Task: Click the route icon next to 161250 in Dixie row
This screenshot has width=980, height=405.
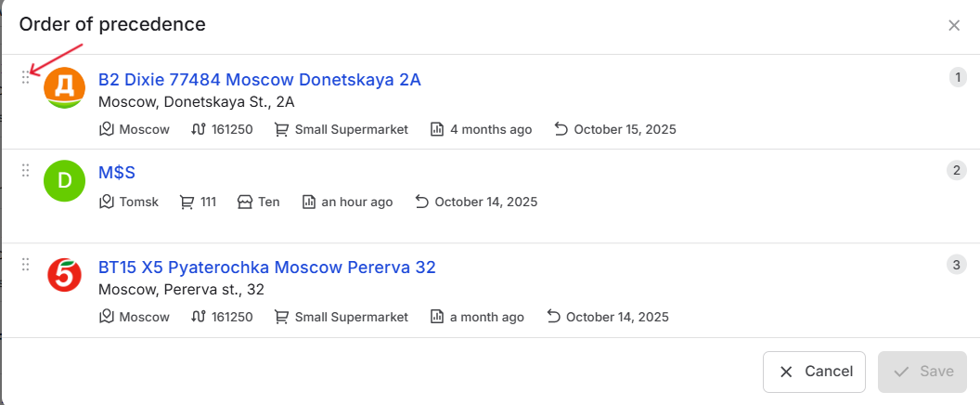Action: click(198, 129)
